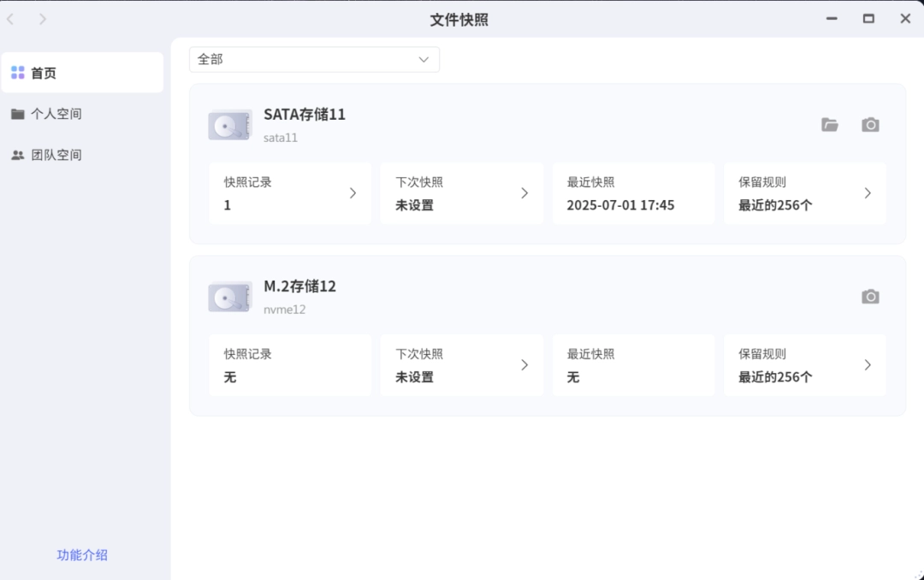This screenshot has width=924, height=580.
Task: Click the M.2存储12 disk drive icon
Action: pyautogui.click(x=229, y=298)
